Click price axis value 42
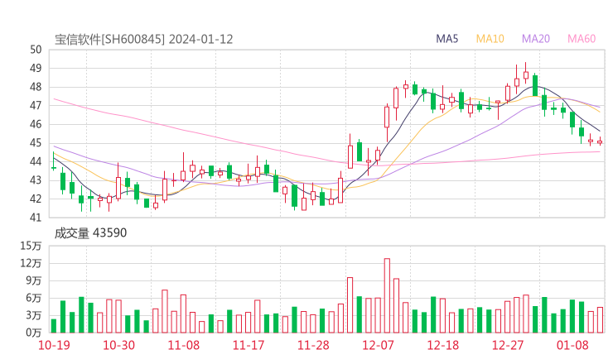613x364 pixels. [x=36, y=199]
